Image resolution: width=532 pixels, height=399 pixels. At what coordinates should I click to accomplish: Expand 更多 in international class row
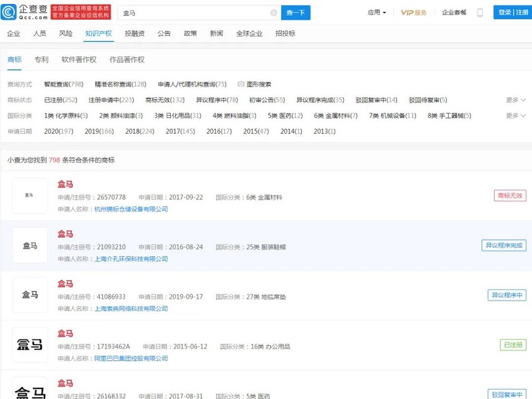tap(515, 116)
